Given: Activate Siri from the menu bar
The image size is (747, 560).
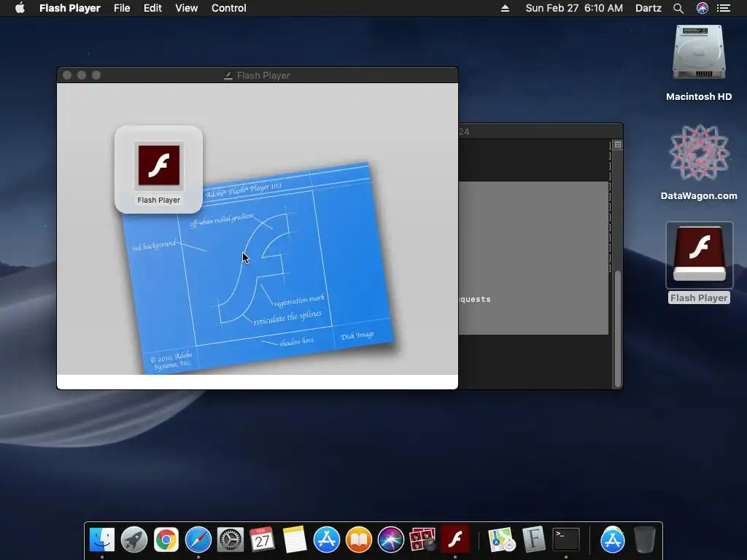Looking at the screenshot, I should (703, 8).
